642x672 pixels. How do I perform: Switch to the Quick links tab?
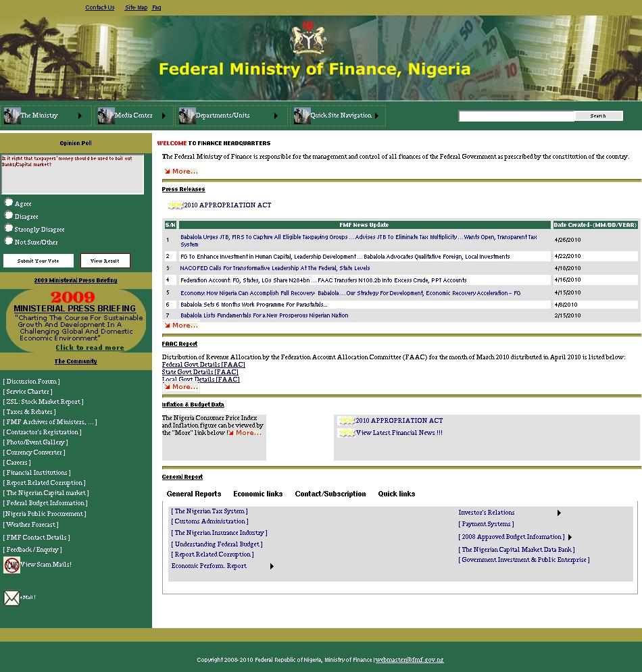[x=396, y=494]
